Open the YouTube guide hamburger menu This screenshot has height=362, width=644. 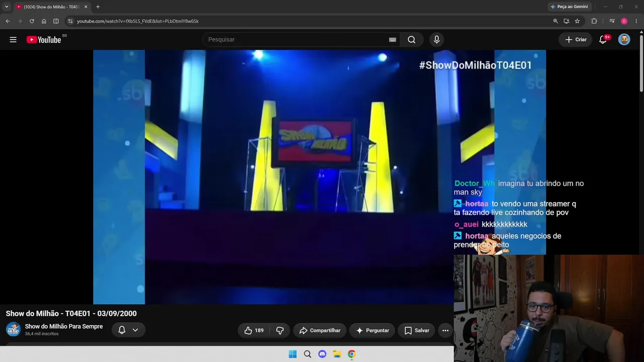coord(13,40)
